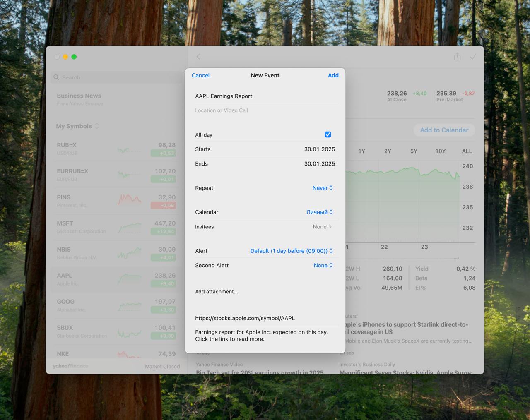
Task: Select the RUB=X row in watchlist
Action: pyautogui.click(x=116, y=149)
